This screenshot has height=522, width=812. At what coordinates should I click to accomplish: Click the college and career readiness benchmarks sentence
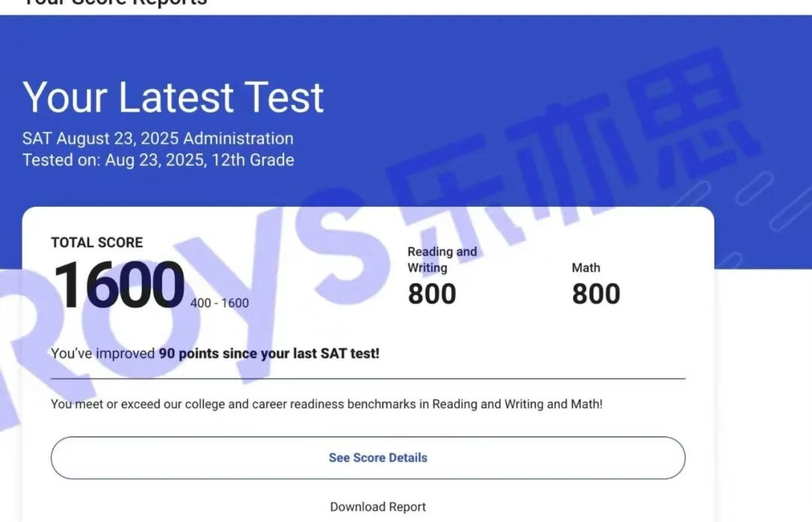[326, 404]
